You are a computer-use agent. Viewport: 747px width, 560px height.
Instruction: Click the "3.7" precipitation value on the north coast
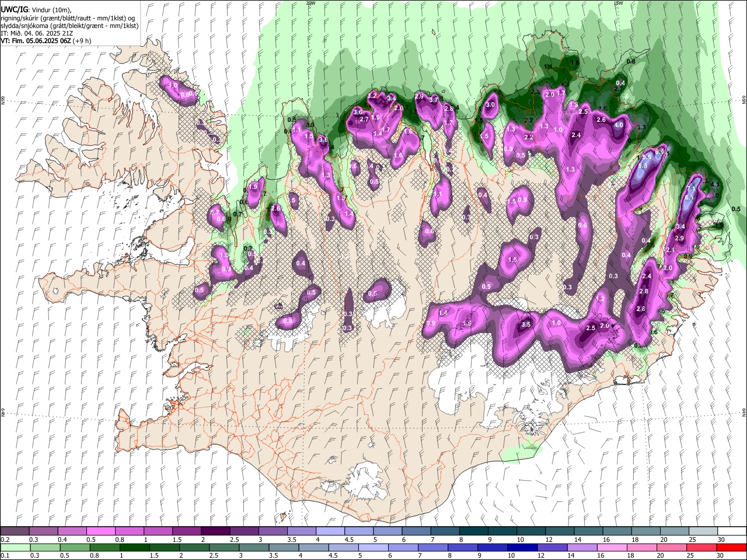tap(434, 100)
